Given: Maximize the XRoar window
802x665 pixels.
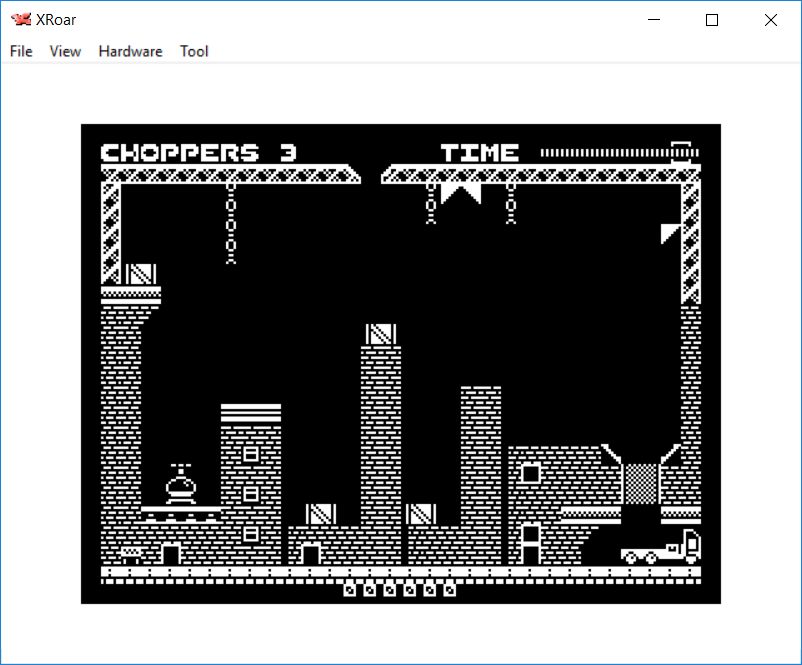Looking at the screenshot, I should coord(712,20).
